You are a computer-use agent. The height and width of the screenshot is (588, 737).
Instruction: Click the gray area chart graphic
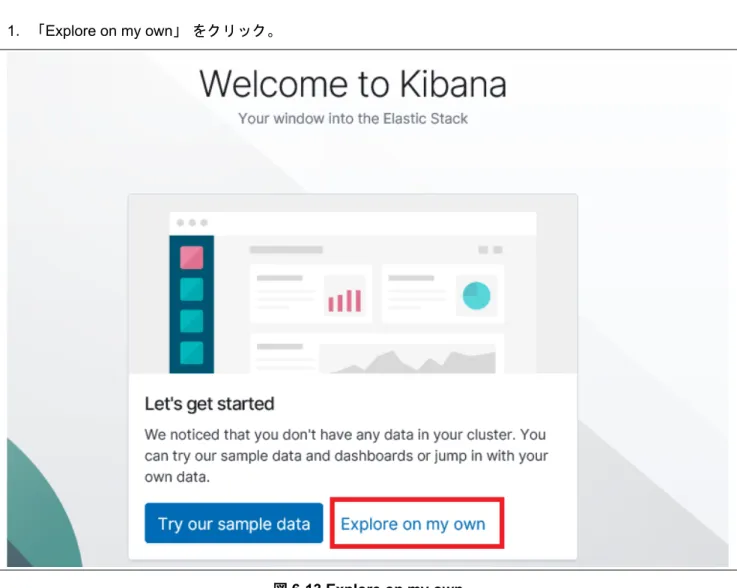[408, 360]
